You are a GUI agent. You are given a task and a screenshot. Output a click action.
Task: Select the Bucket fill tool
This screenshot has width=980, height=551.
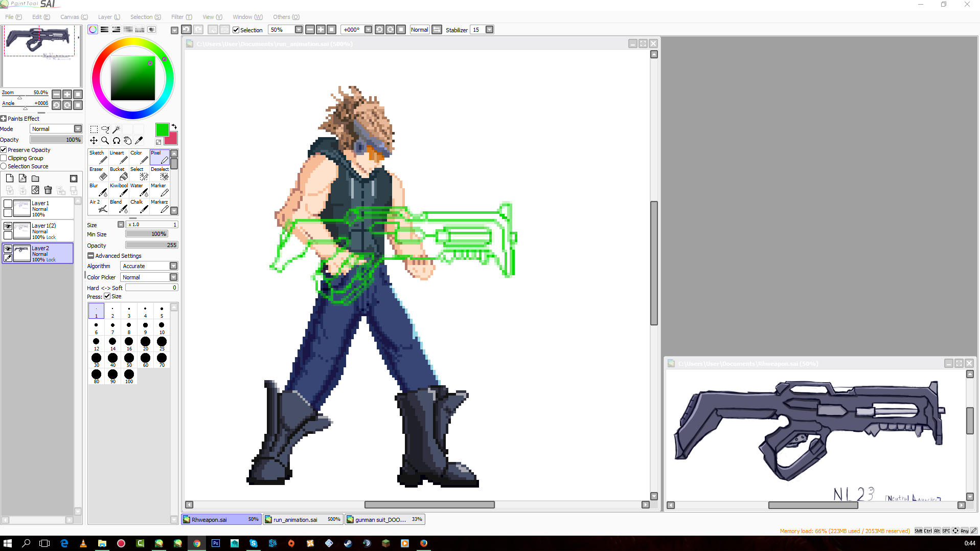[119, 173]
